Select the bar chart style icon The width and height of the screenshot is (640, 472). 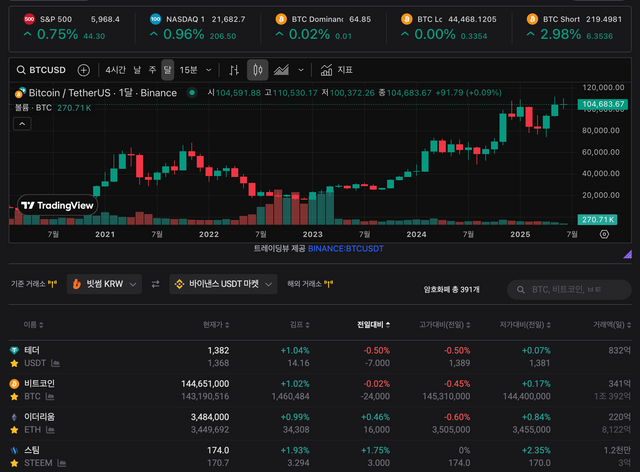tap(234, 70)
